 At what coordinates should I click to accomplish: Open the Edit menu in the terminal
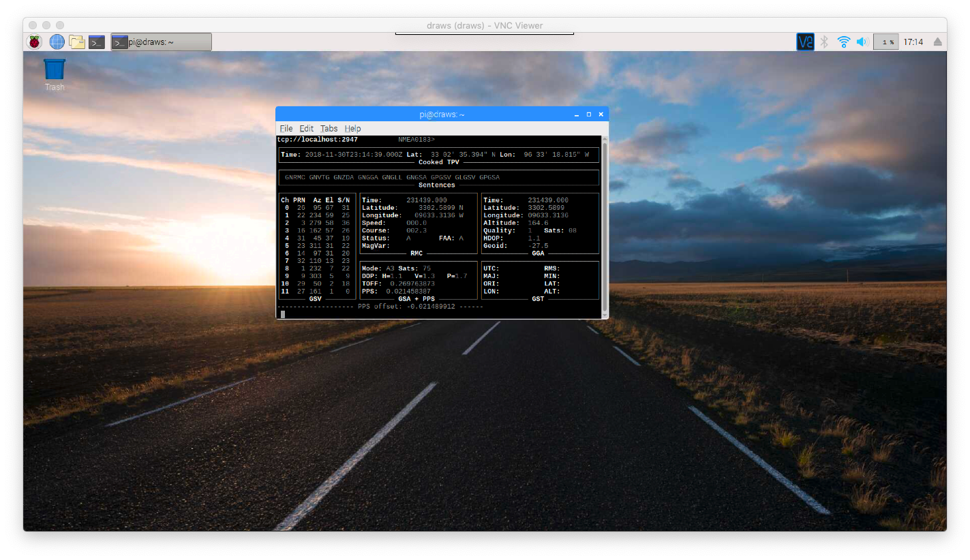307,129
